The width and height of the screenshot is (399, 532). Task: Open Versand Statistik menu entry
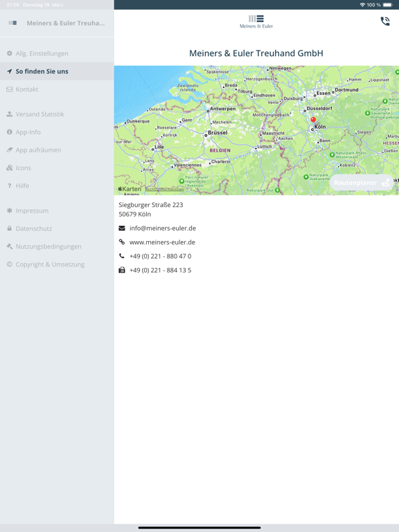[57, 114]
